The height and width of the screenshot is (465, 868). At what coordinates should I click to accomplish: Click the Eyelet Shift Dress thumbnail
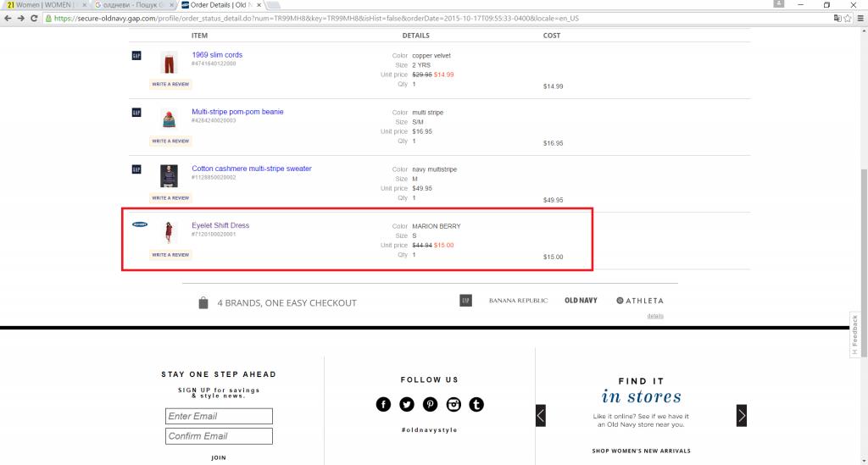pyautogui.click(x=169, y=232)
